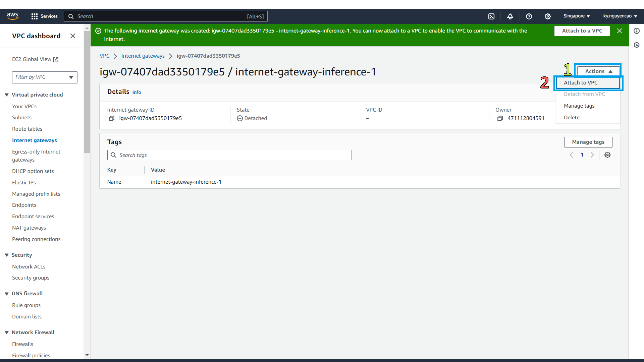Collapse the Virtual private cloud section
Screen dimensions: 644x362
click(7, 95)
